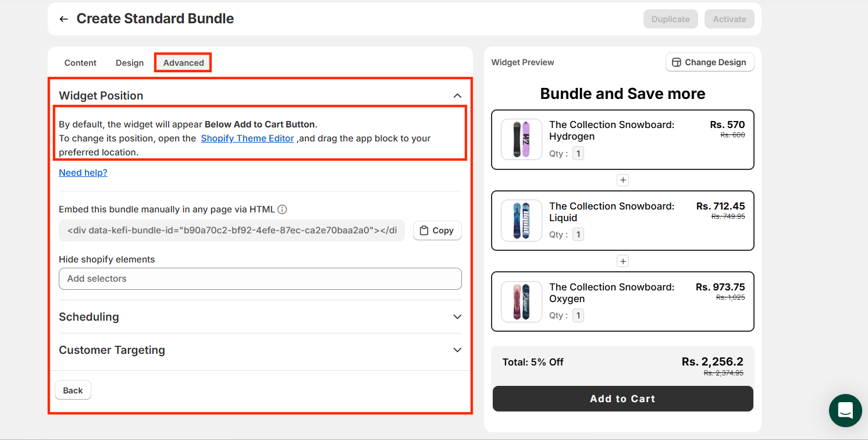Click the plus icon between Liquid and Oxygen

(622, 261)
